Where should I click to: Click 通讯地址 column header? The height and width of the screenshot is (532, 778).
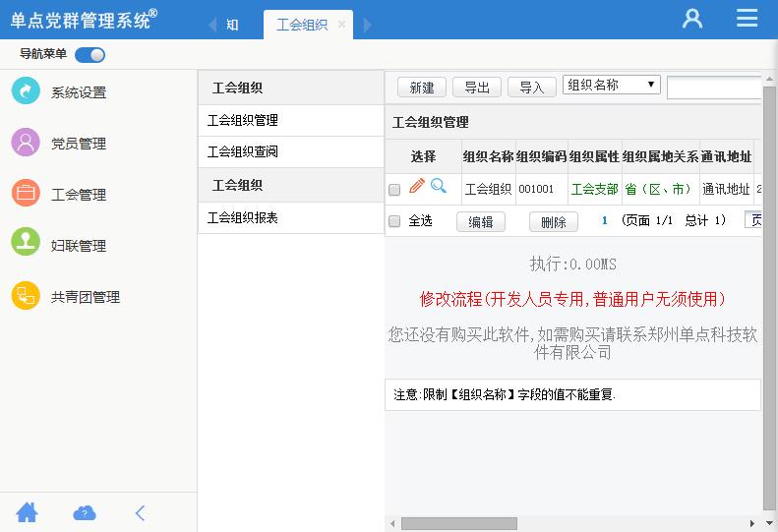(x=726, y=156)
